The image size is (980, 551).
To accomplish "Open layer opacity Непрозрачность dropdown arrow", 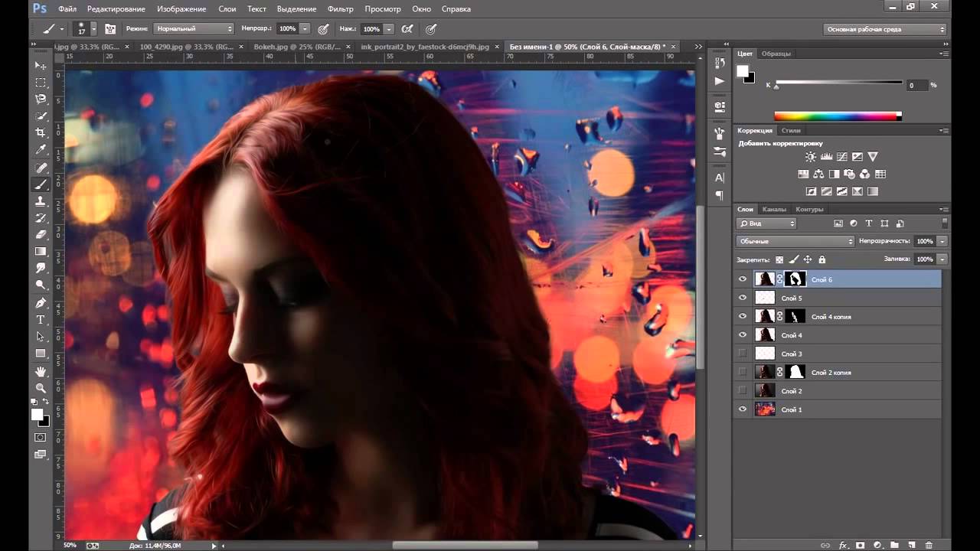I will pos(942,241).
